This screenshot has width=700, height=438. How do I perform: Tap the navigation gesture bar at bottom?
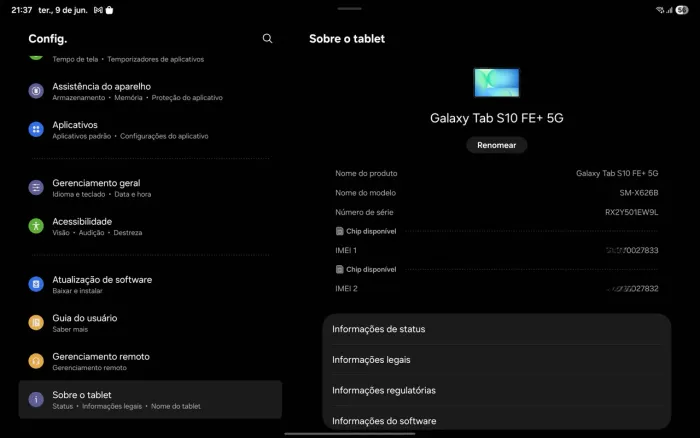pyautogui.click(x=350, y=434)
